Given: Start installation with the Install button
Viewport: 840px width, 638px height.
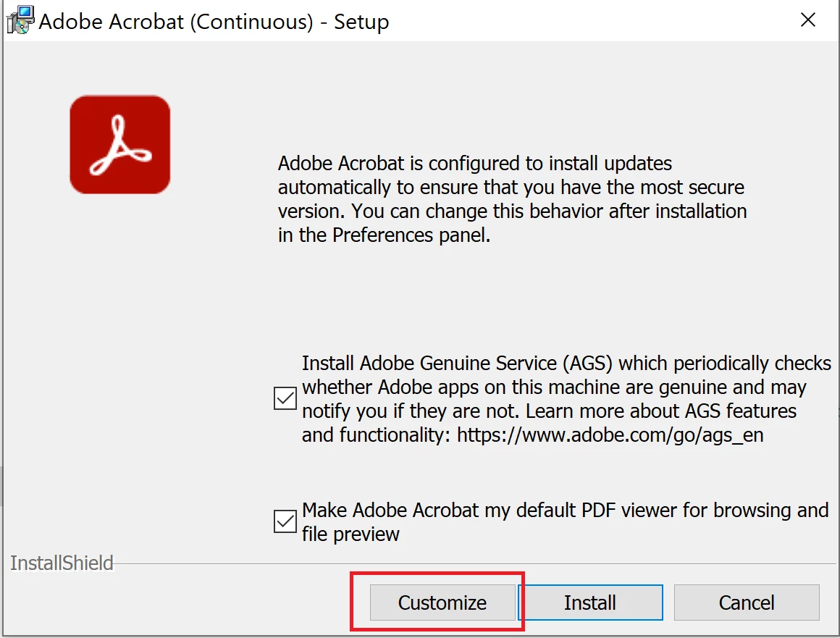Looking at the screenshot, I should [x=590, y=603].
